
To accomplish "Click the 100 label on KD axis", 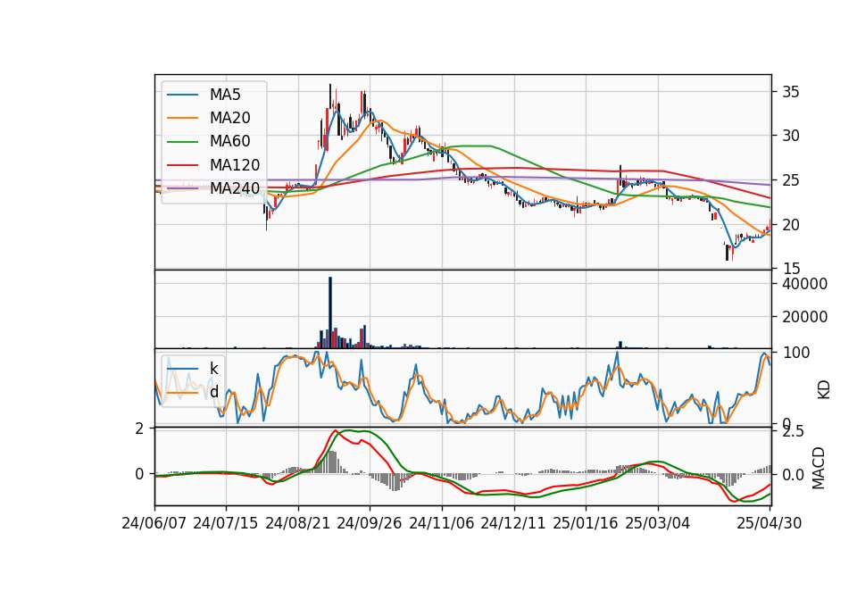I will click(x=795, y=354).
